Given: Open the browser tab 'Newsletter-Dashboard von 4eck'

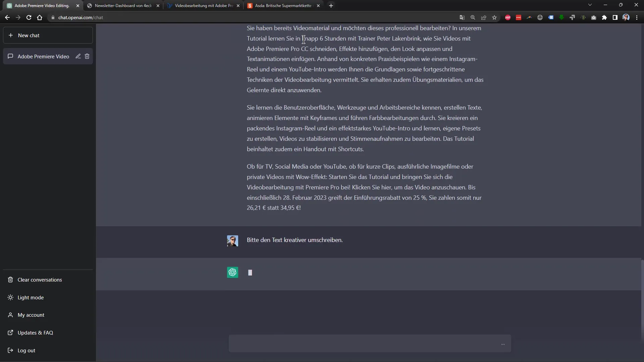Looking at the screenshot, I should click(x=123, y=5).
